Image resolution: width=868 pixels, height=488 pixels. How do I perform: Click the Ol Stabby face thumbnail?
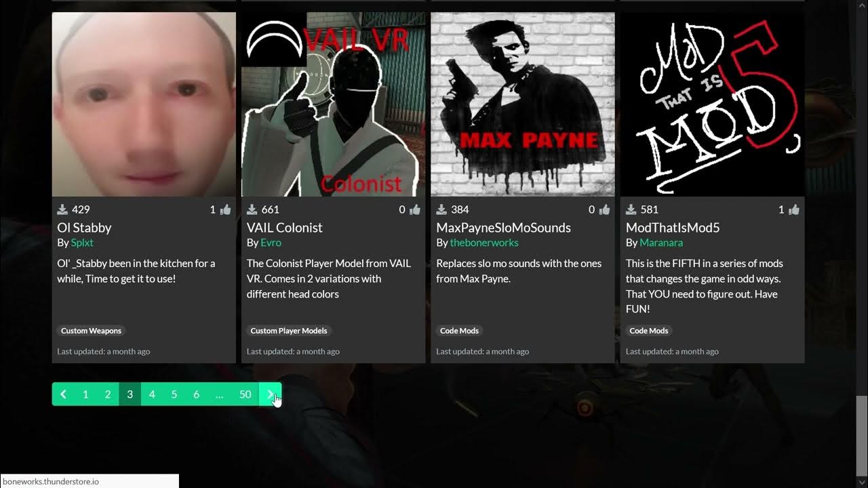[144, 104]
